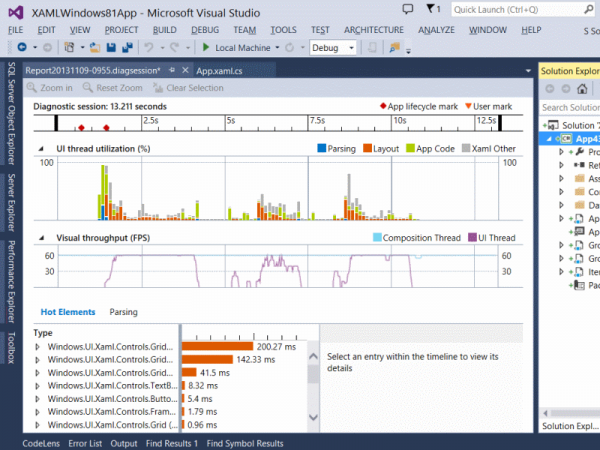Image resolution: width=600 pixels, height=450 pixels.
Task: Expand the 200.27 ms Grid row
Action: (x=37, y=347)
